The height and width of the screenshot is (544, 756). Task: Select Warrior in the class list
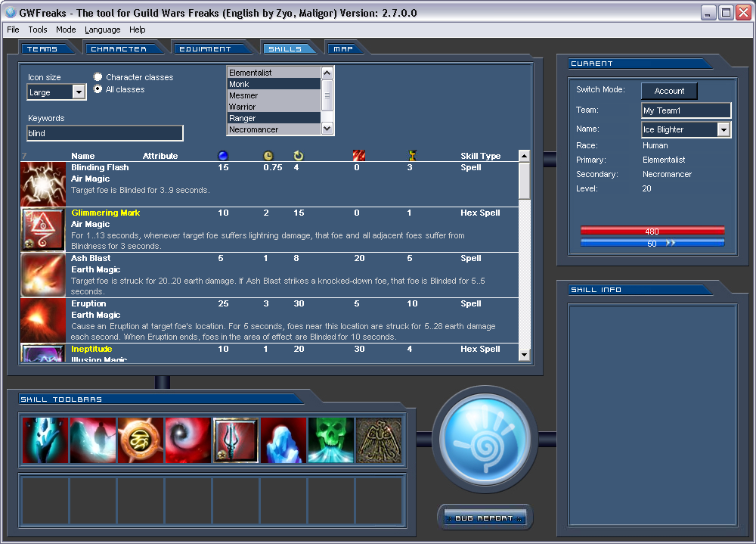(274, 107)
